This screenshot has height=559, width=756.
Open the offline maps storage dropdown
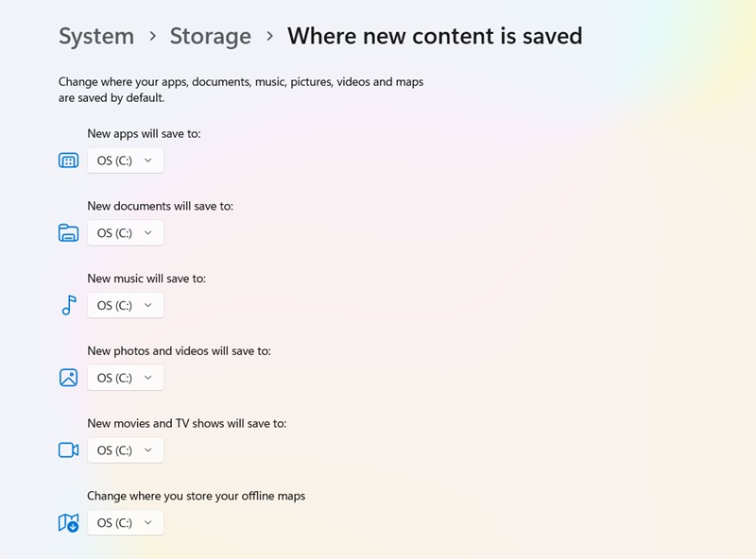click(x=125, y=522)
